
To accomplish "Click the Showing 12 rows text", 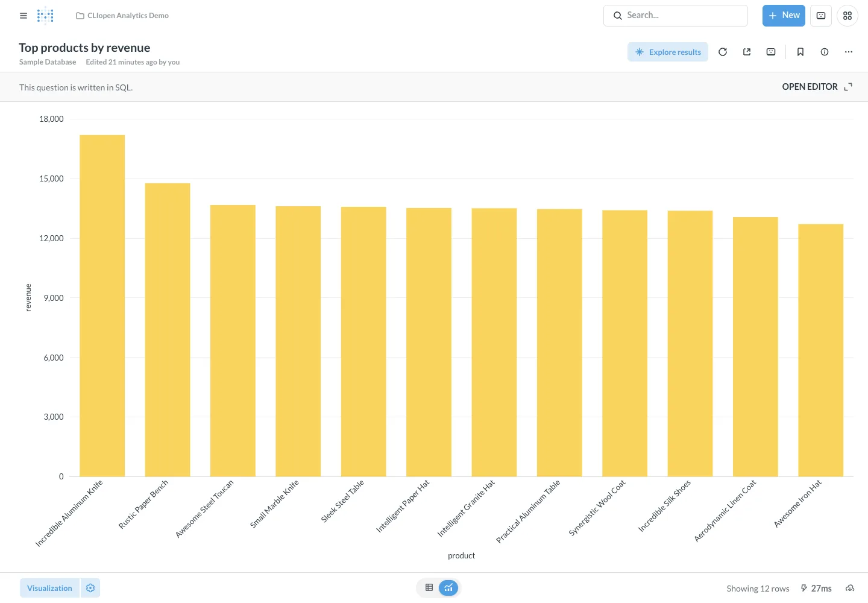I will click(x=758, y=589).
